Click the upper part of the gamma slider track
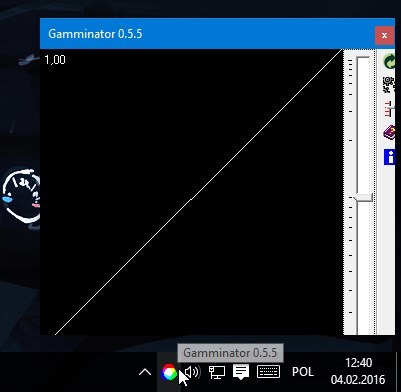Image resolution: width=401 pixels, height=392 pixels. tap(363, 125)
